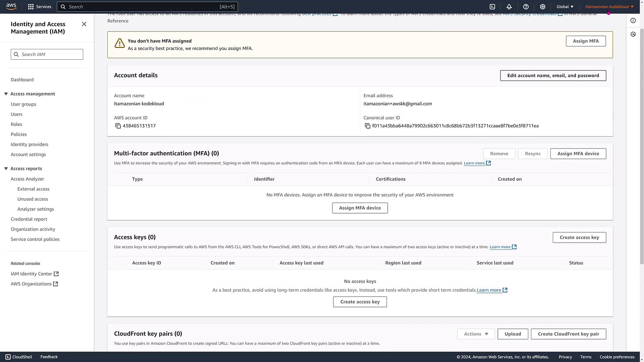The image size is (644, 362).
Task: Go to Roles in the sidebar
Action: pos(16,124)
